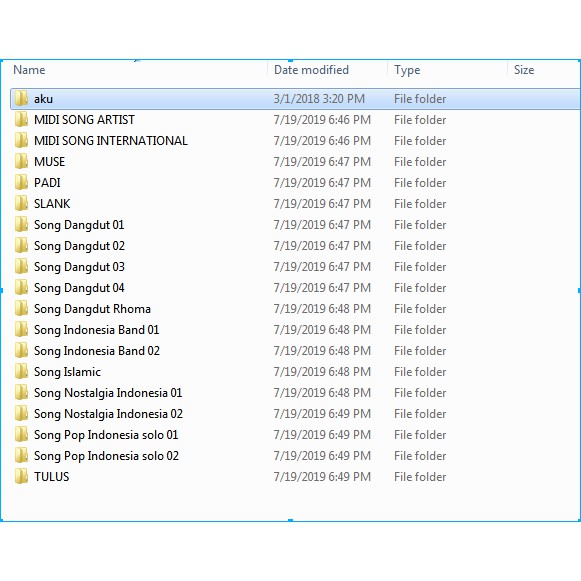The width and height of the screenshot is (581, 581).
Task: Sort by the Type column header
Action: (x=407, y=70)
